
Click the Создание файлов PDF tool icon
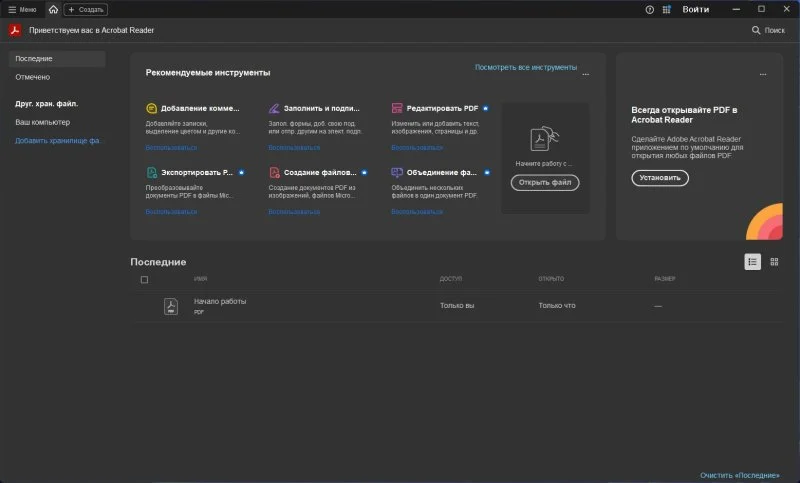(x=274, y=172)
